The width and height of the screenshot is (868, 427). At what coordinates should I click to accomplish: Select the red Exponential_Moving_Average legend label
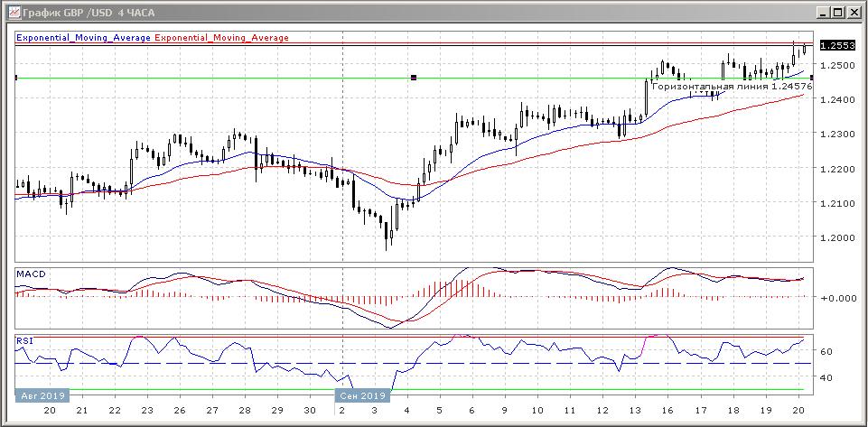coord(223,38)
